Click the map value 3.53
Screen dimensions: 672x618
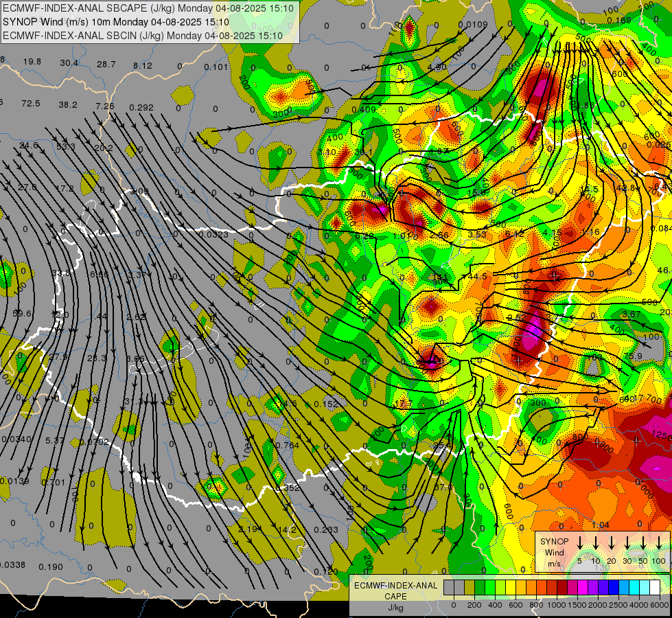(x=477, y=234)
